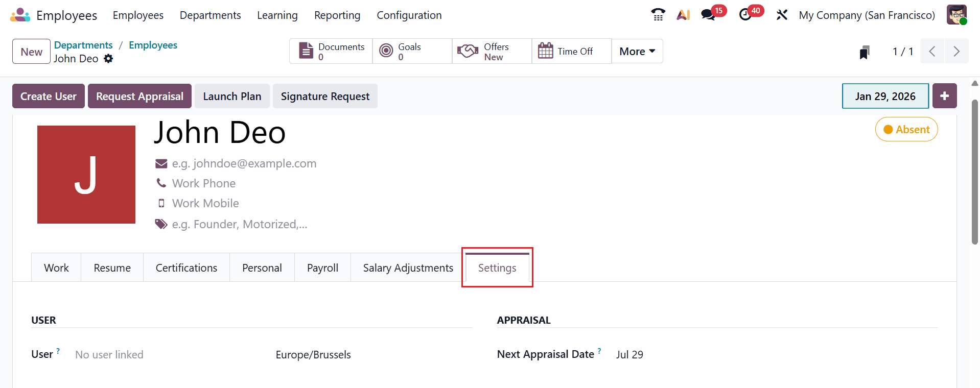Click help mark next to Next Appraisal Date
This screenshot has width=980, height=388.
(x=599, y=351)
